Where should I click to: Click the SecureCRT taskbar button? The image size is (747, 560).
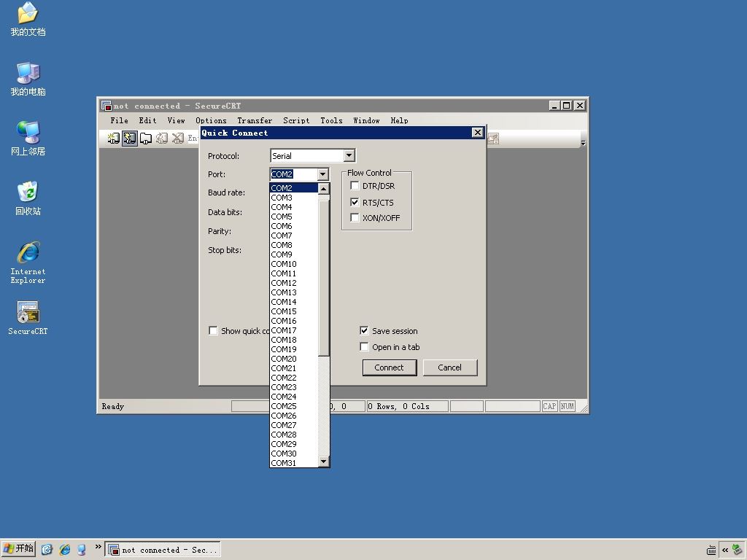[x=163, y=550]
